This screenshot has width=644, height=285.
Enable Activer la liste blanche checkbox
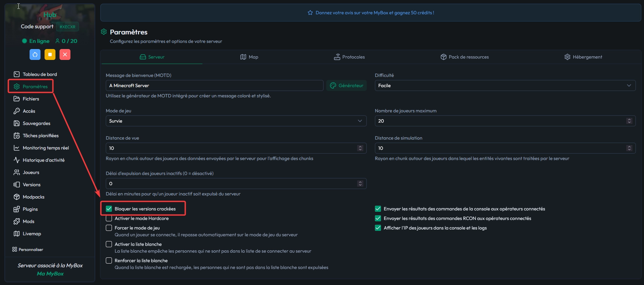tap(109, 244)
